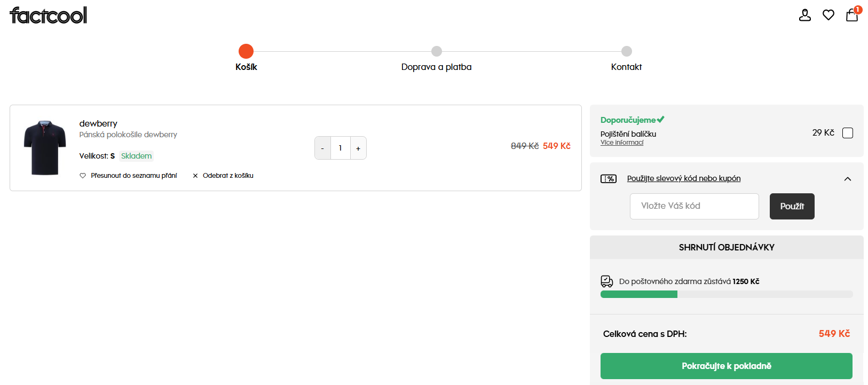Image resolution: width=868 pixels, height=385 pixels.
Task: Open the wishlist heart icon in header
Action: point(828,15)
